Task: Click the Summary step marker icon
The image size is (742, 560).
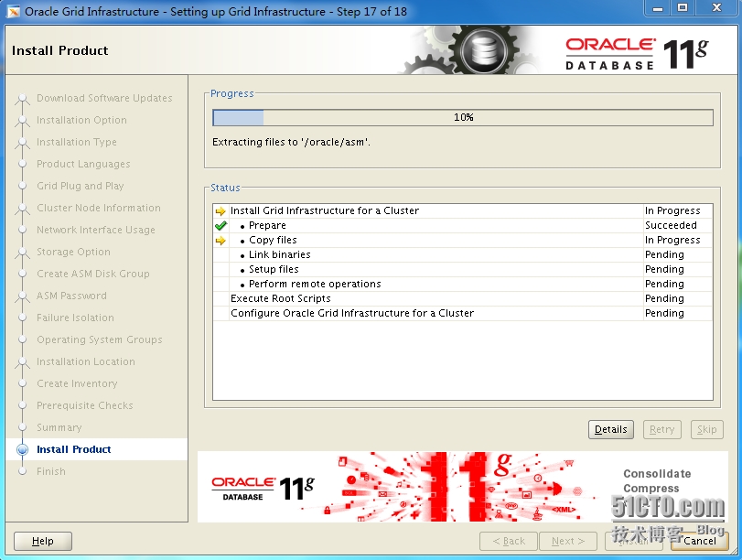Action: (22, 427)
